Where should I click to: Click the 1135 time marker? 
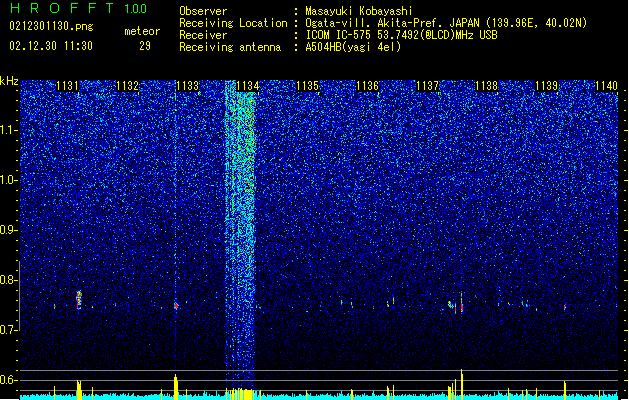[307, 86]
